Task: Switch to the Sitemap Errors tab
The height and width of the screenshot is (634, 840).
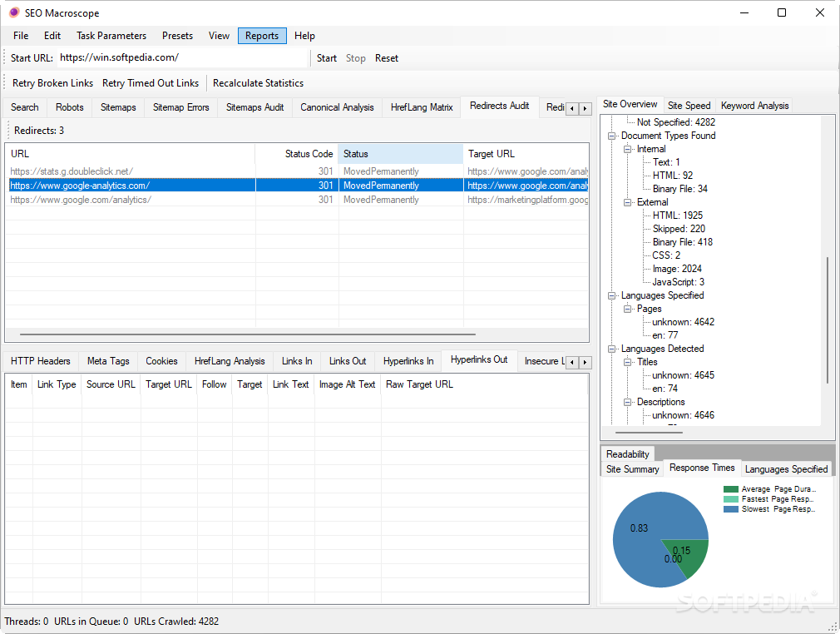Action: (181, 107)
